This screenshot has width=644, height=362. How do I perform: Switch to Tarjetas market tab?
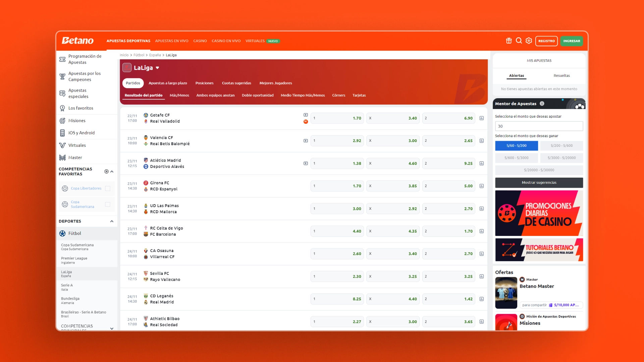359,96
